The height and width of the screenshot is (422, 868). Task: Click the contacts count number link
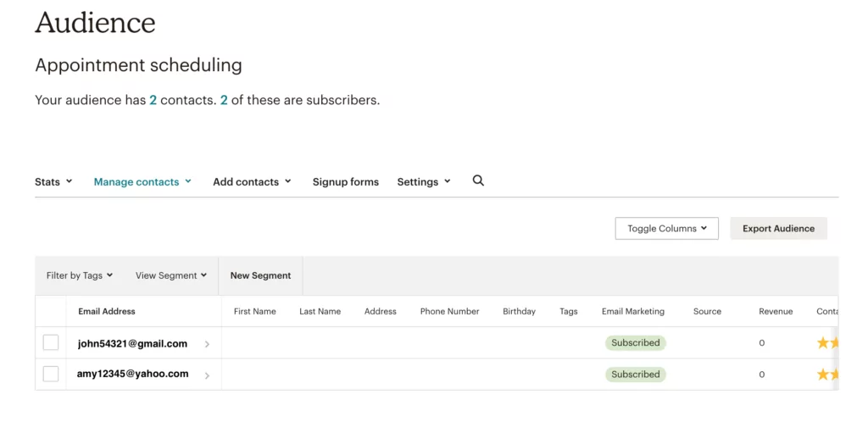point(153,100)
